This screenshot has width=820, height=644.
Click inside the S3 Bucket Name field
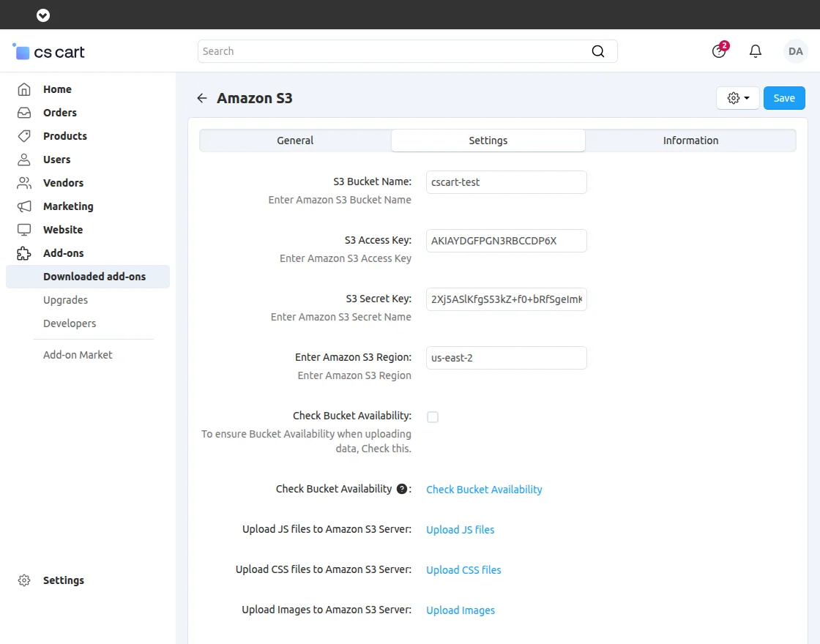click(x=506, y=181)
